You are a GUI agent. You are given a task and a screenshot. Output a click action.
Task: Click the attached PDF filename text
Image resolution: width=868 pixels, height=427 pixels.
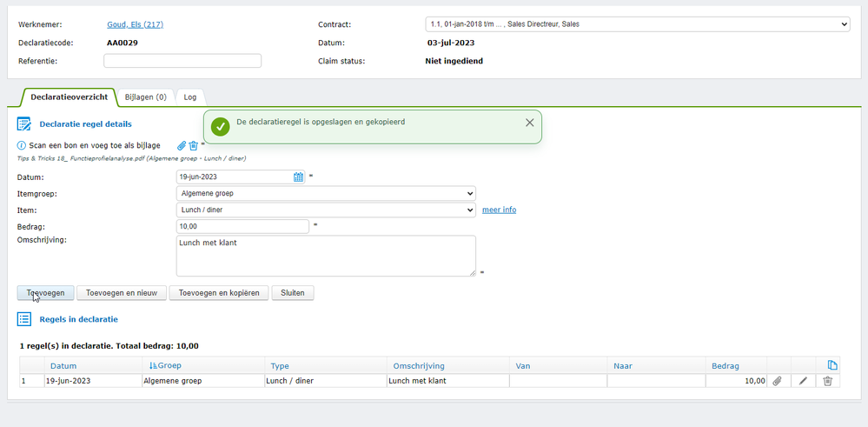tap(132, 158)
